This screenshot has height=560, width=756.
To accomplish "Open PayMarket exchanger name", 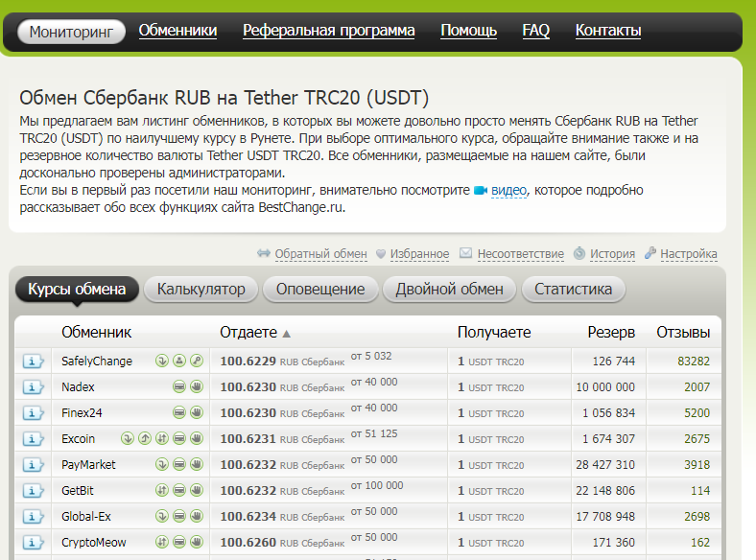I will click(88, 465).
